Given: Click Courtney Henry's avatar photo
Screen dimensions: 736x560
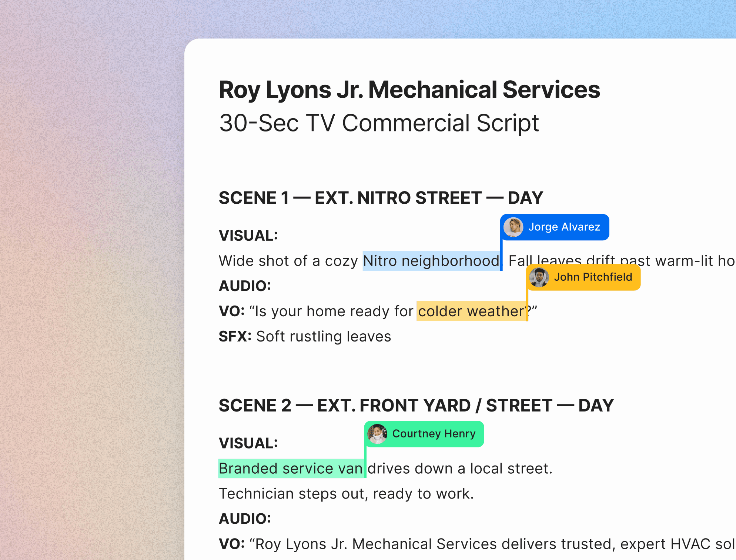Looking at the screenshot, I should (x=377, y=434).
